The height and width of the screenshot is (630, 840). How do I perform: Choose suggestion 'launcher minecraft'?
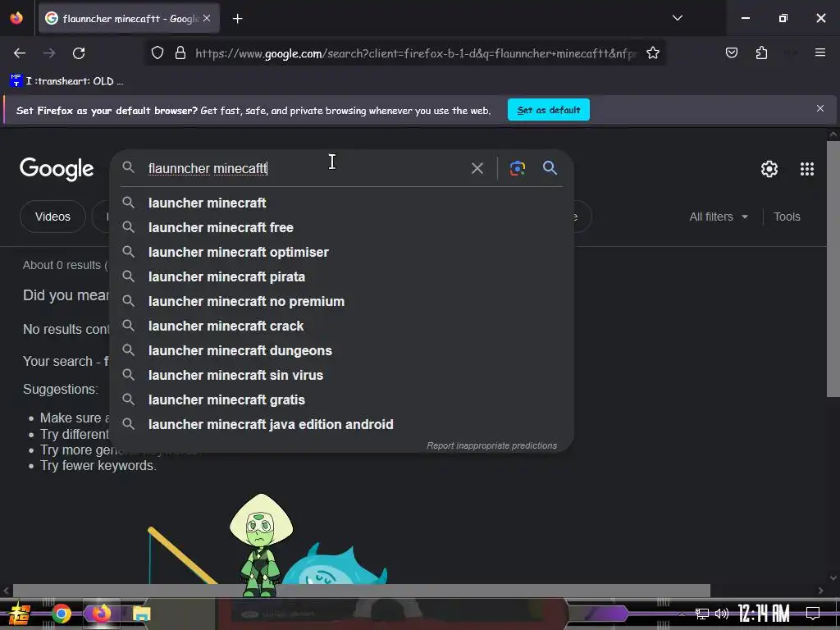341,203
